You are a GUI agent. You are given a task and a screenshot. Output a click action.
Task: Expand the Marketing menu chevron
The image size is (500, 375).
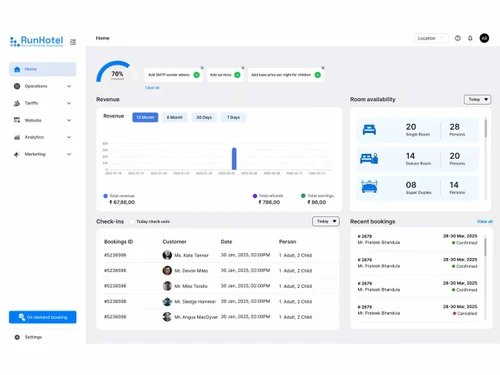[x=69, y=154]
